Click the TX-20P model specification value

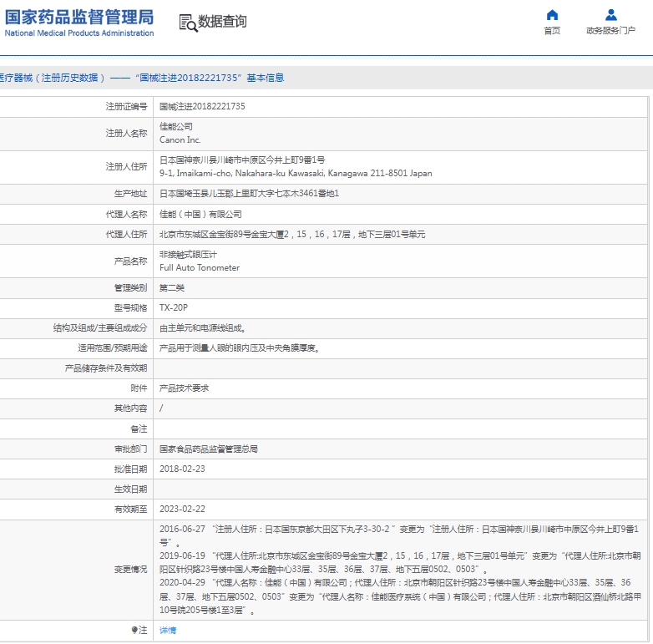click(x=174, y=307)
